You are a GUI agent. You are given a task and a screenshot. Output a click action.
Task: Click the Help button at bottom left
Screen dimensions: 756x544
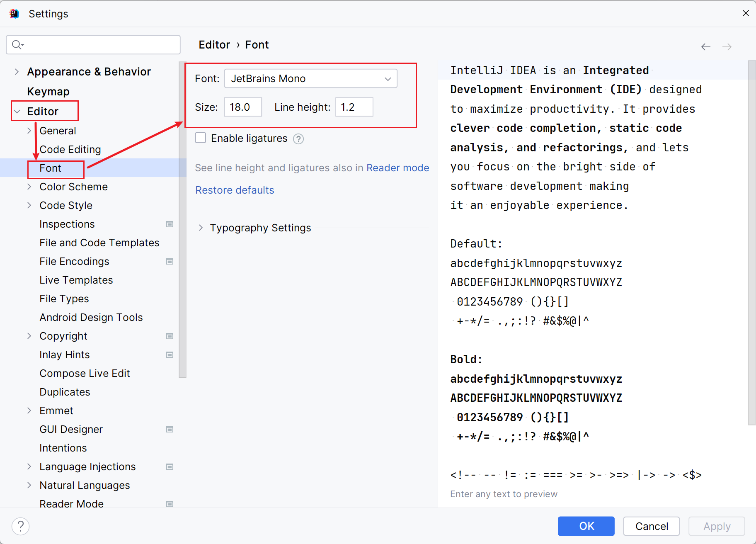pyautogui.click(x=20, y=526)
